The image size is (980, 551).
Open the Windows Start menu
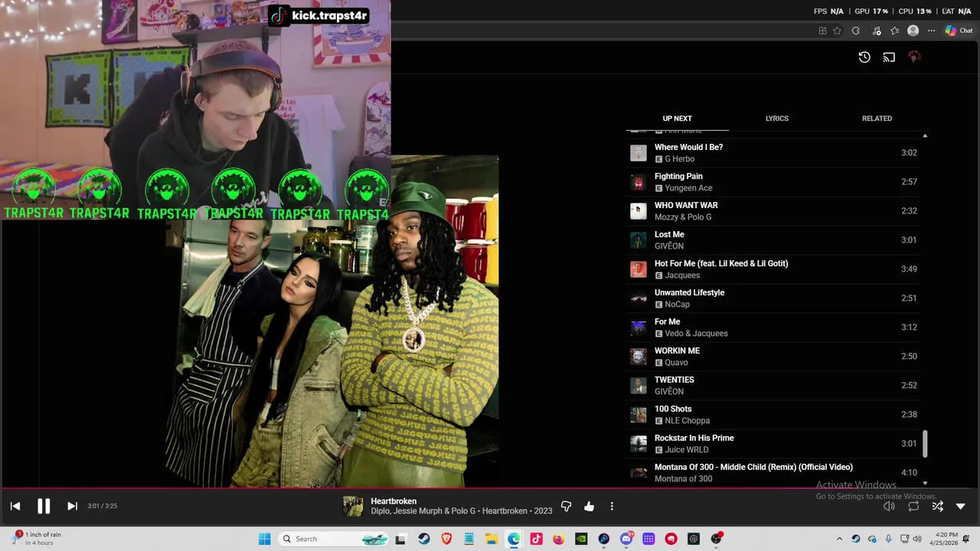click(265, 539)
